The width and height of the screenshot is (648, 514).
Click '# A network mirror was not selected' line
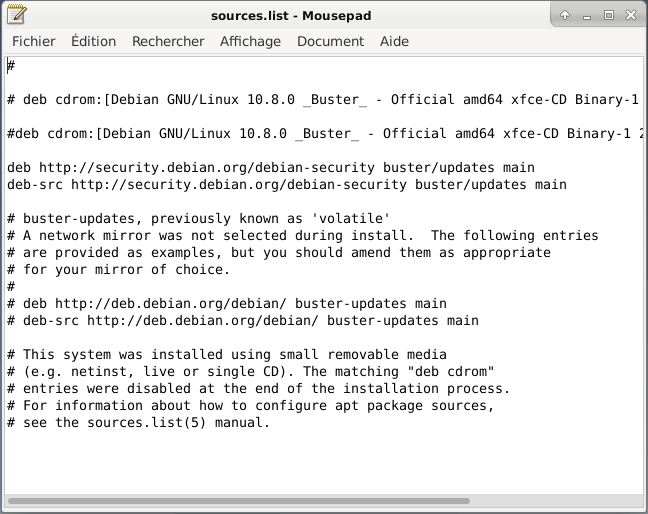click(303, 236)
